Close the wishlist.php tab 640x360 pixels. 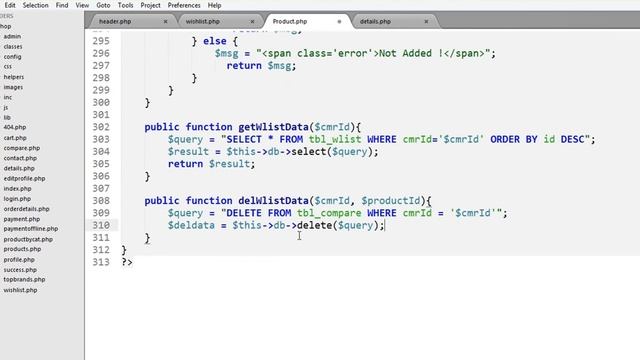click(252, 22)
